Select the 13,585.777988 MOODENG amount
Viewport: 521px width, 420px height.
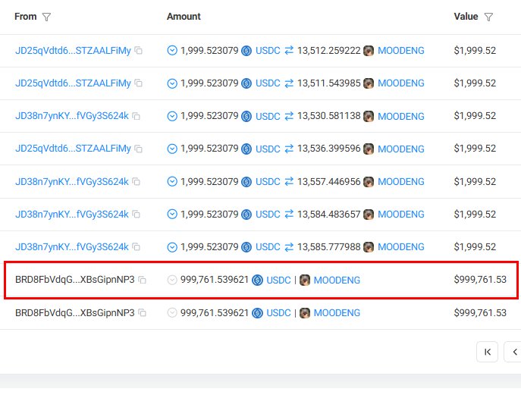pos(329,247)
